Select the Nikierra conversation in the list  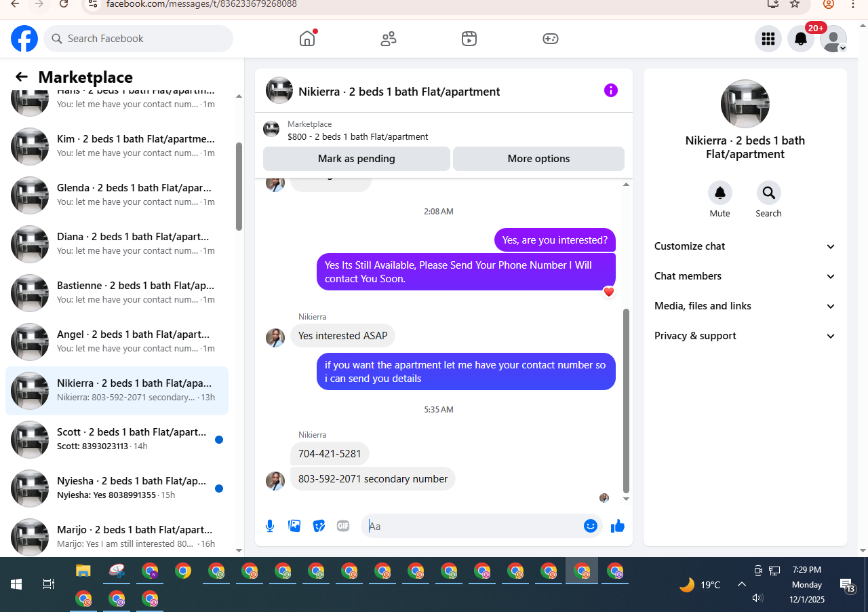pyautogui.click(x=117, y=391)
